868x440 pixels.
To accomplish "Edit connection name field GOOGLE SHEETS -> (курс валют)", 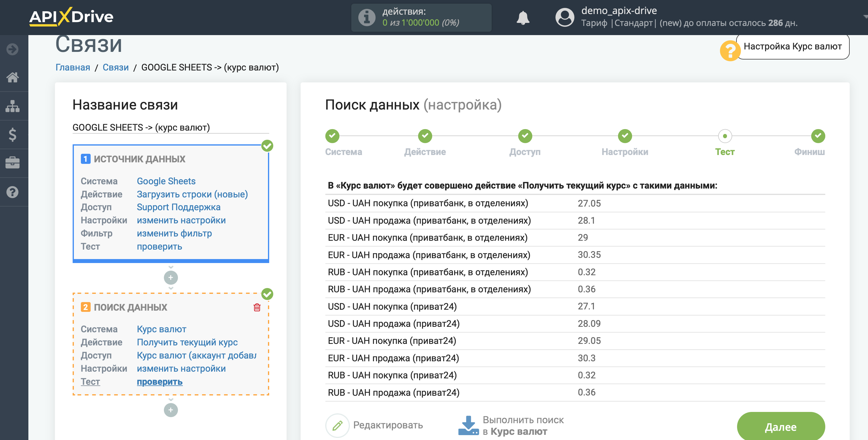I will [171, 127].
